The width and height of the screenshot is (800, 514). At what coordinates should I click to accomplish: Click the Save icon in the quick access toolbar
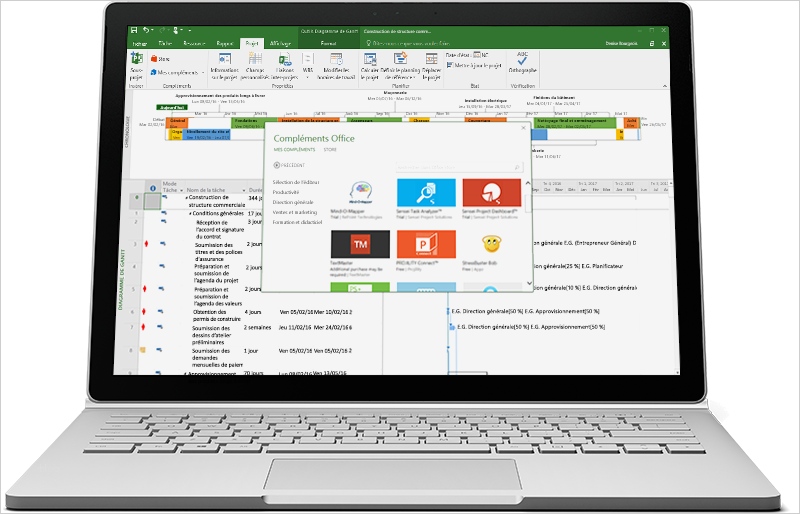[134, 31]
